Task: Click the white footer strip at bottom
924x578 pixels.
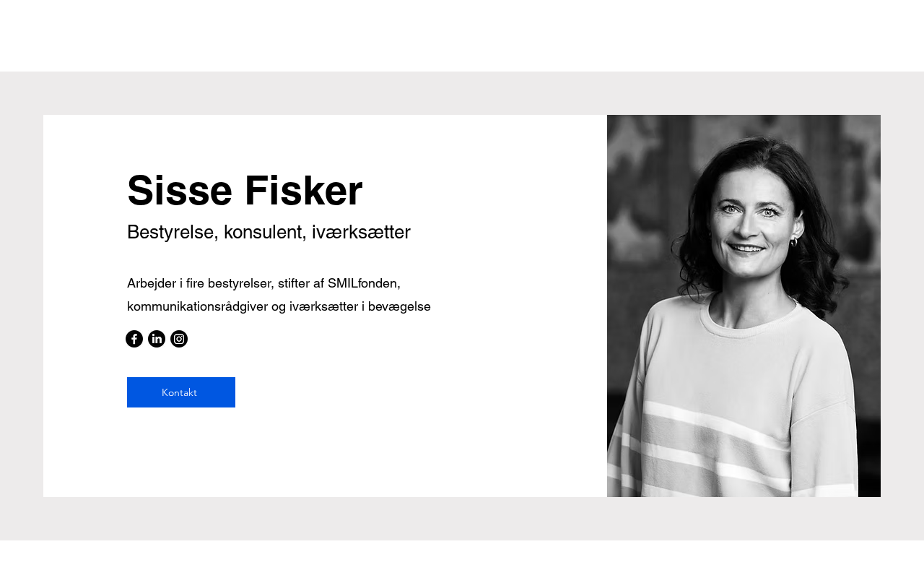Action: pos(462,559)
